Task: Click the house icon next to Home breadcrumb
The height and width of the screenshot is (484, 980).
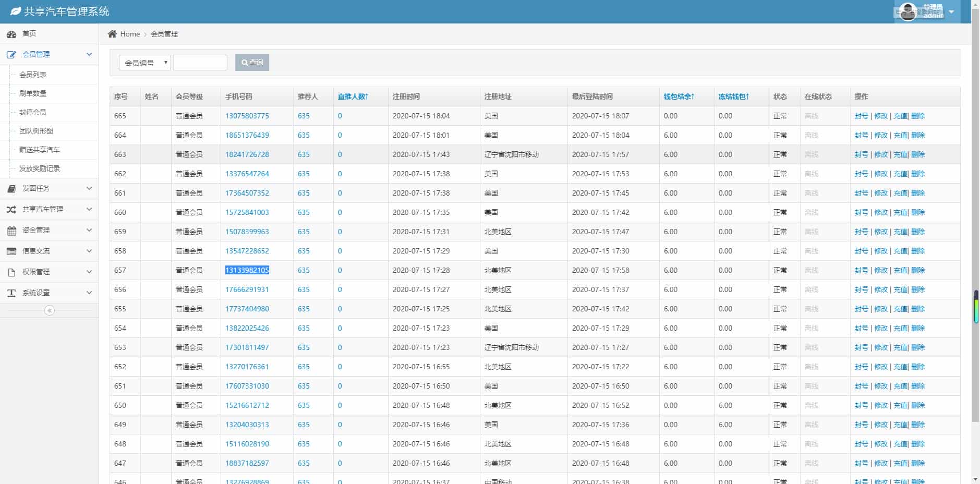Action: pyautogui.click(x=112, y=33)
